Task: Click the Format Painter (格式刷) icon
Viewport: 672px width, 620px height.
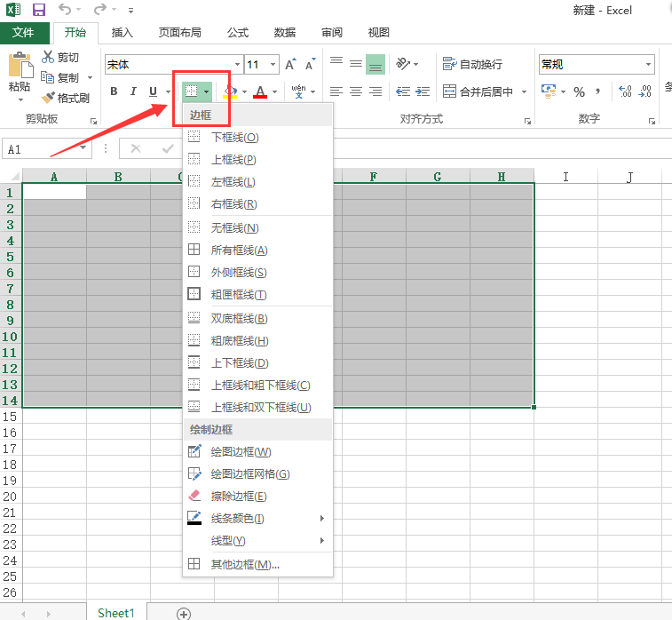Action: pos(47,98)
